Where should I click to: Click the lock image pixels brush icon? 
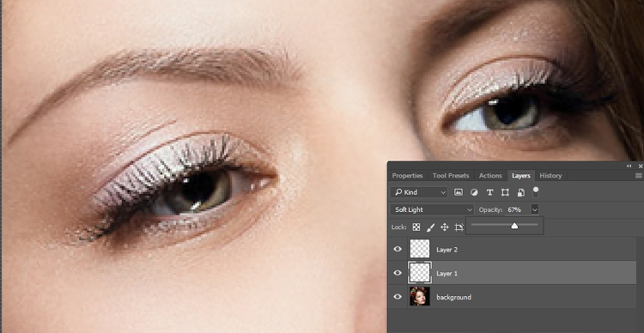pyautogui.click(x=430, y=227)
